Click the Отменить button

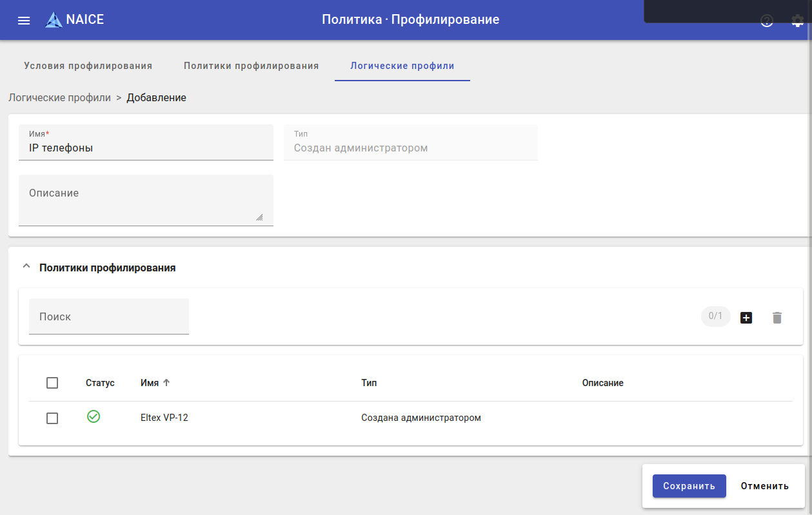765,486
